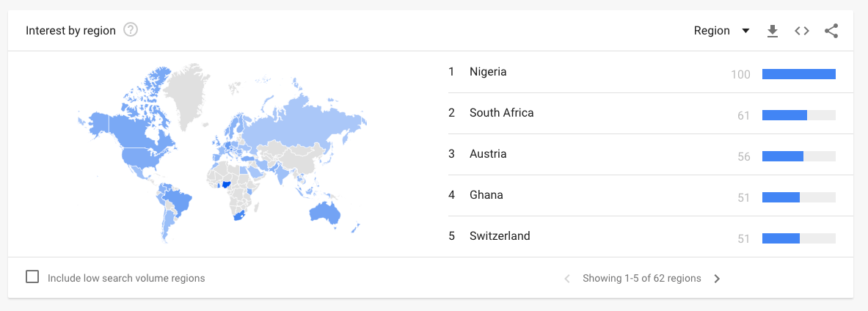Open the help icon beside Interest by region

point(131,30)
